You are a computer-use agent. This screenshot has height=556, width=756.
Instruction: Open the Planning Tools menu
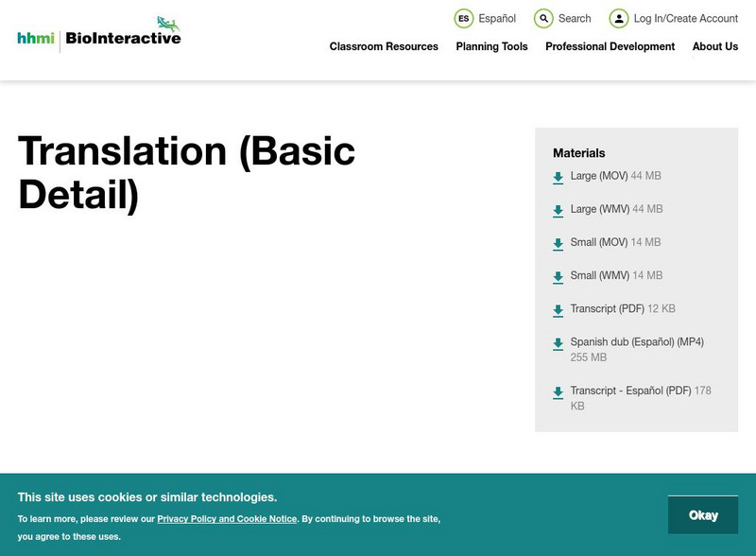click(x=490, y=46)
